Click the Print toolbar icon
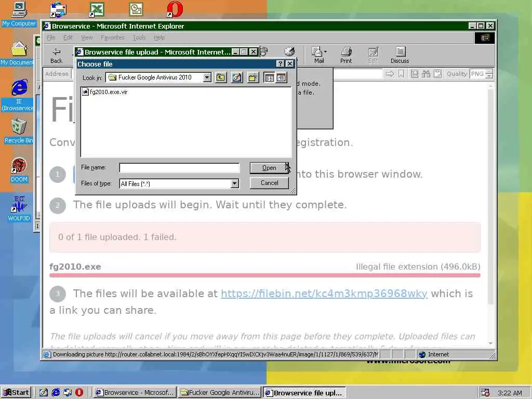The image size is (532, 399). coord(346,55)
